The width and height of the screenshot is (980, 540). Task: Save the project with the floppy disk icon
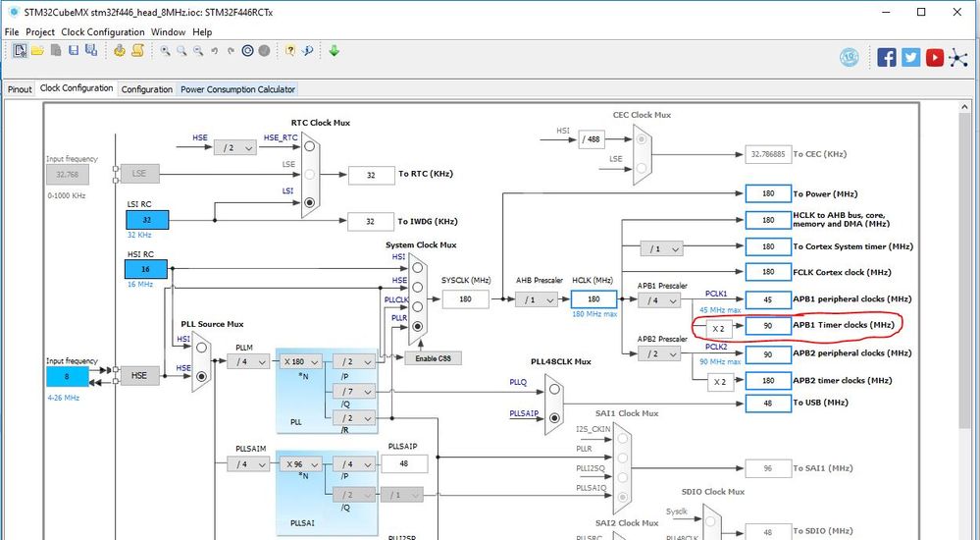[x=74, y=51]
